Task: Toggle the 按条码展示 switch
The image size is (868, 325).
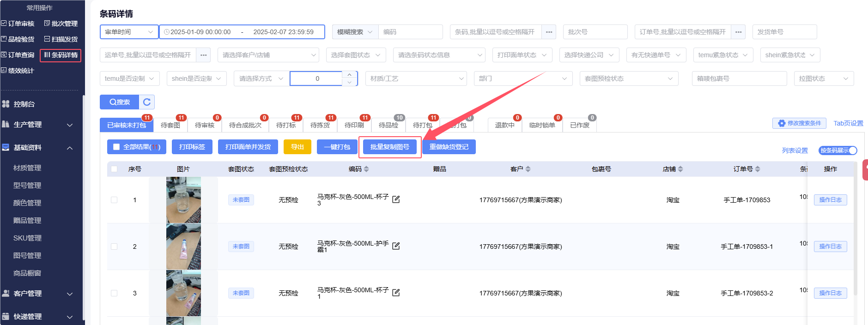Action: [x=838, y=150]
